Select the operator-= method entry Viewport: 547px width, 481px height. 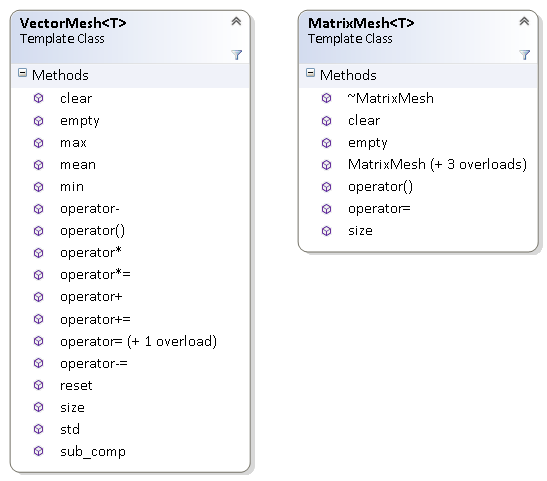click(x=94, y=363)
